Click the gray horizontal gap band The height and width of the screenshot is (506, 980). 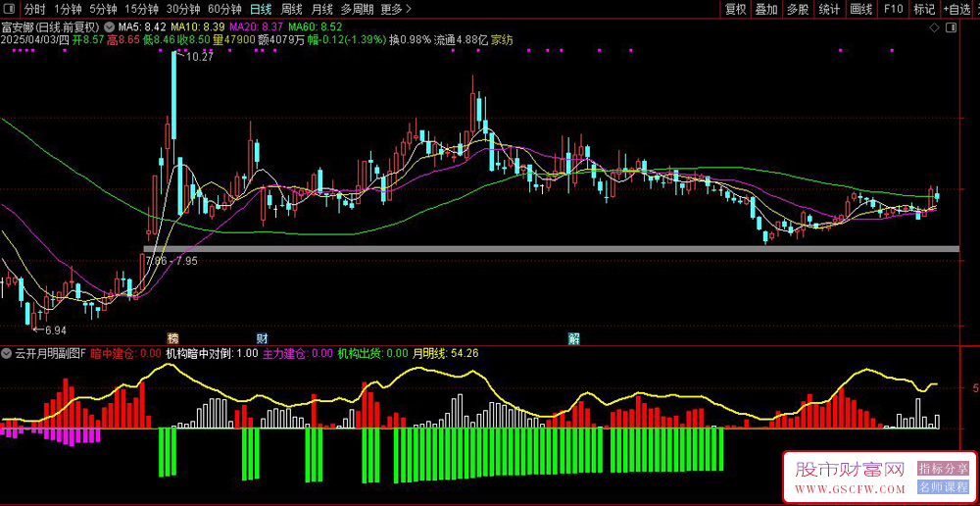coord(551,249)
